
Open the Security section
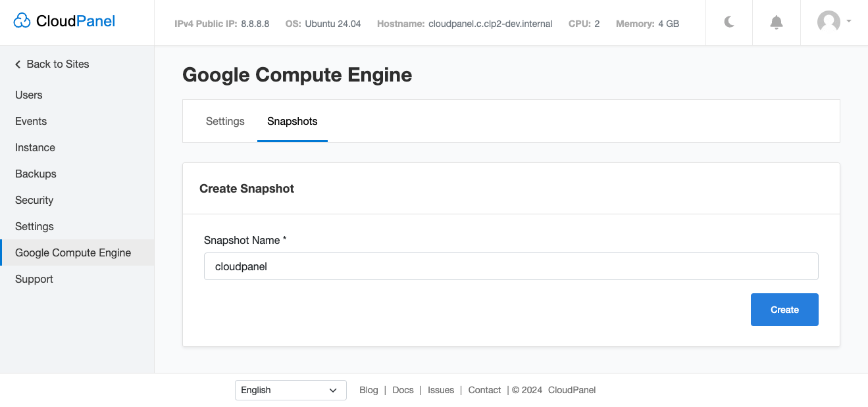tap(34, 200)
